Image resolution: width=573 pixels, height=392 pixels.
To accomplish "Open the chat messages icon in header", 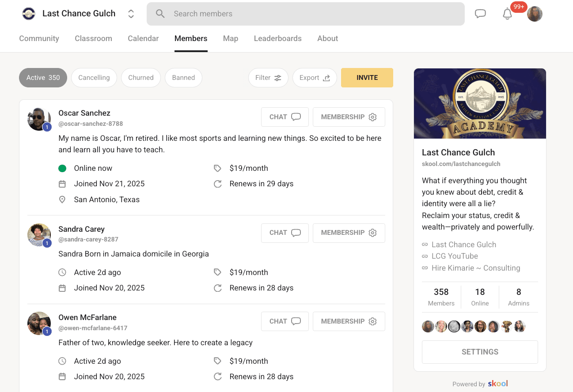I will (x=480, y=14).
